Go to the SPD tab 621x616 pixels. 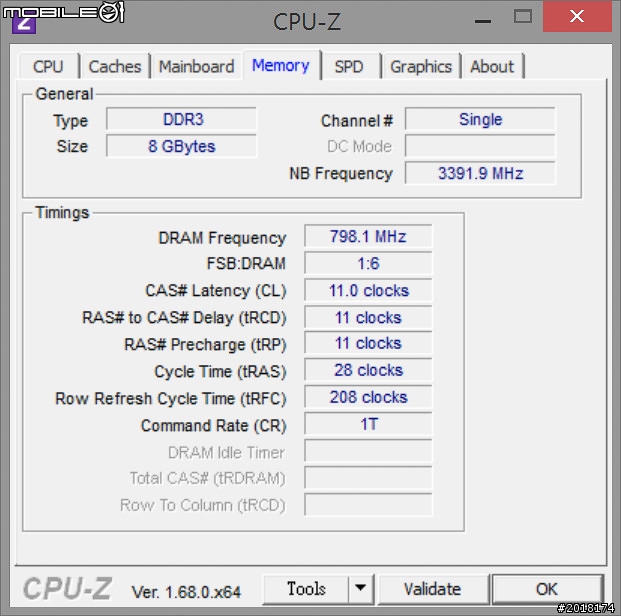[349, 66]
